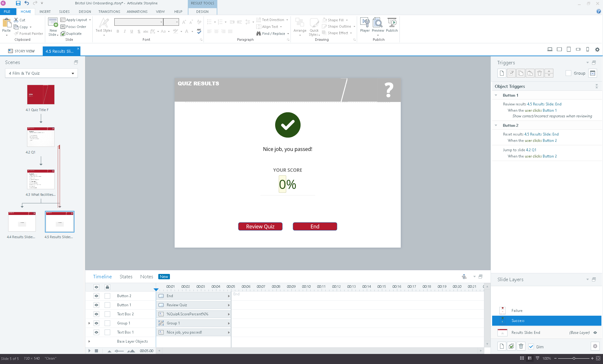Select the 4.3 What facilities slide thumbnail
Image resolution: width=603 pixels, height=364 pixels.
(x=41, y=179)
